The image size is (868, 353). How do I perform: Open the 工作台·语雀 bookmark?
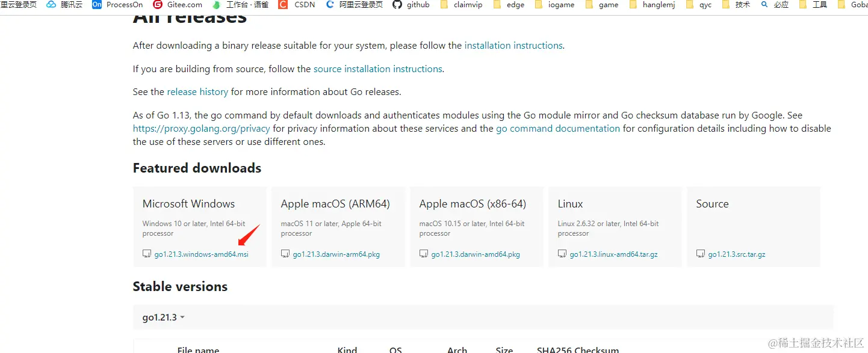[x=240, y=5]
